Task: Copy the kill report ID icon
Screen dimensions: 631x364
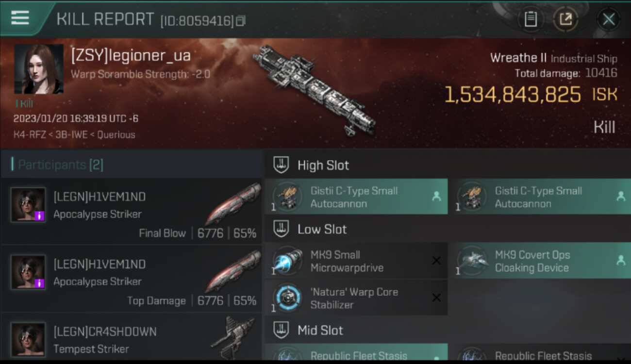Action: click(241, 20)
